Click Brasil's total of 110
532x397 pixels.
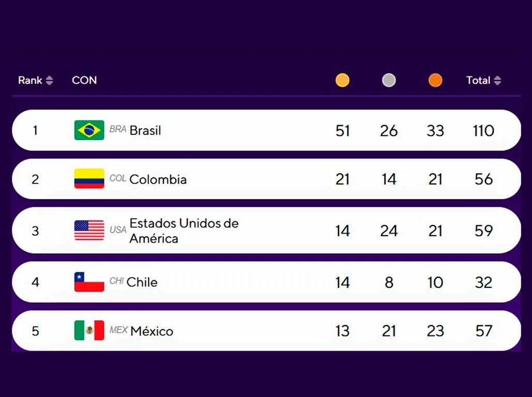(483, 131)
